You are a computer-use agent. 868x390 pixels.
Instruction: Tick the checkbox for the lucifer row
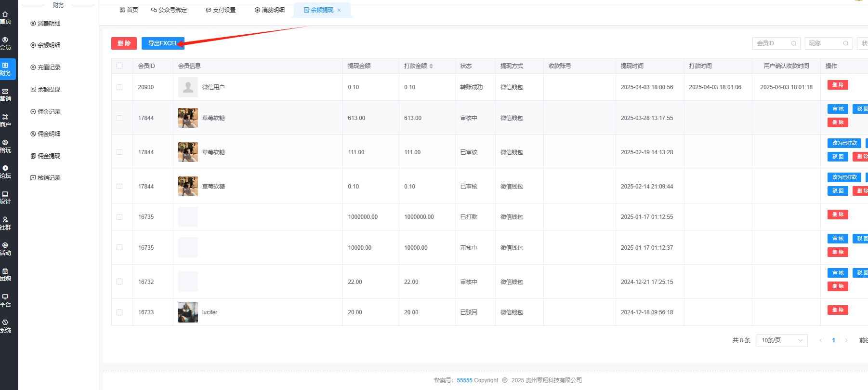pos(119,312)
